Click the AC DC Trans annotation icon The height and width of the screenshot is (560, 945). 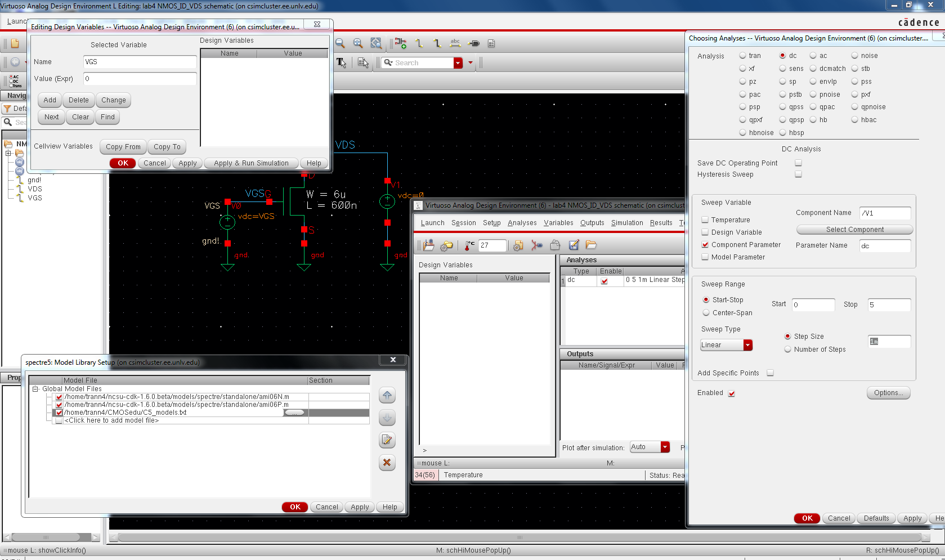[15, 81]
